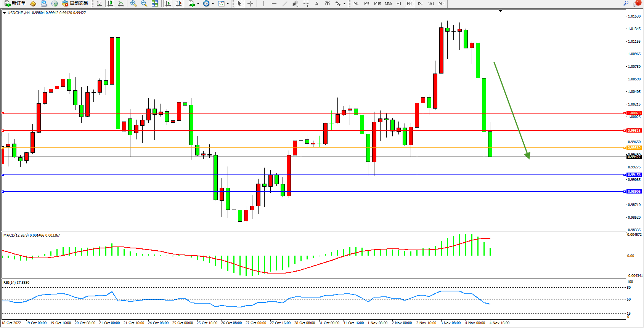The width and height of the screenshot is (644, 328).
Task: Expand the indicators list dropdown arrow
Action: tap(198, 3)
